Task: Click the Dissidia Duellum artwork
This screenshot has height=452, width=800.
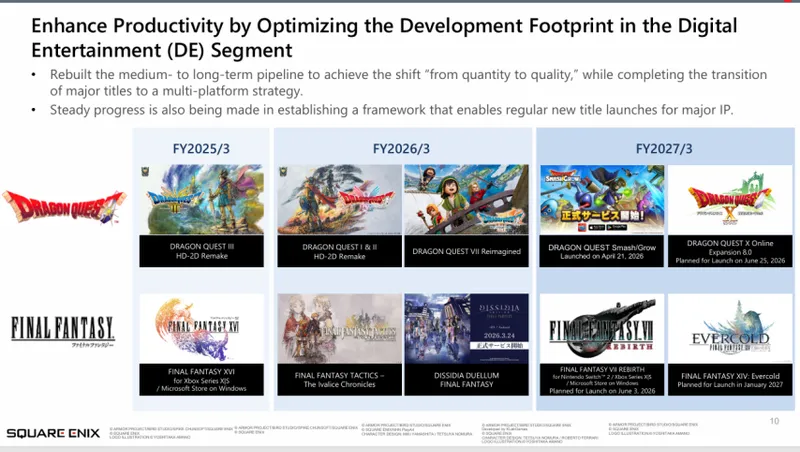Action: click(x=466, y=329)
